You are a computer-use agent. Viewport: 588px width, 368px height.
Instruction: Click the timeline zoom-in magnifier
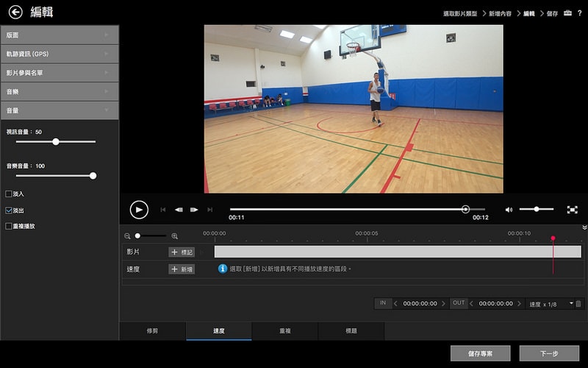pyautogui.click(x=174, y=236)
